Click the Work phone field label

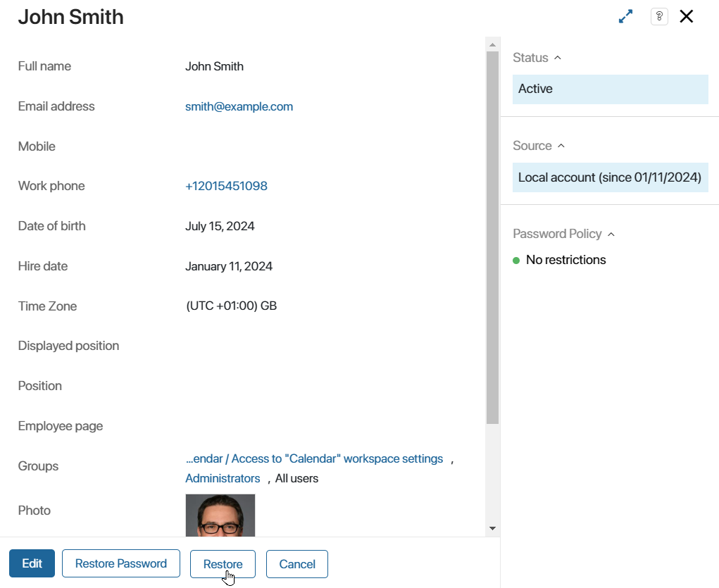[51, 186]
